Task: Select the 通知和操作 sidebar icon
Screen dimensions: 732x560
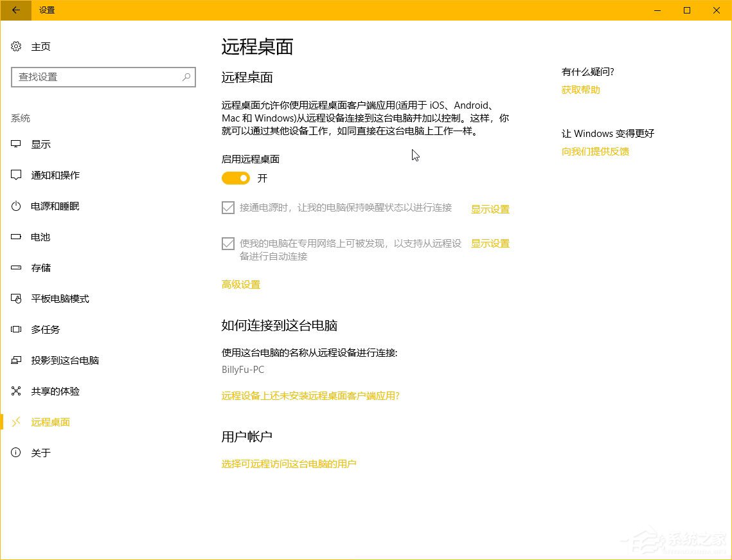Action: 55,175
